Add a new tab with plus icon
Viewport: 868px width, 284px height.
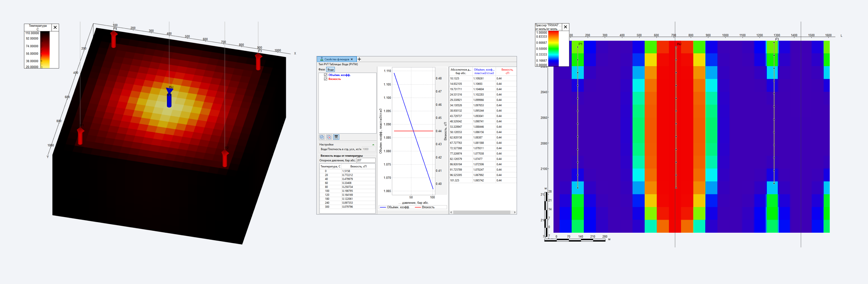click(359, 59)
